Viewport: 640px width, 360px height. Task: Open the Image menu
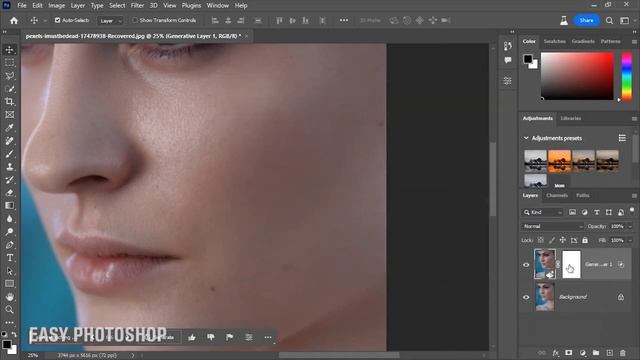pyautogui.click(x=56, y=5)
